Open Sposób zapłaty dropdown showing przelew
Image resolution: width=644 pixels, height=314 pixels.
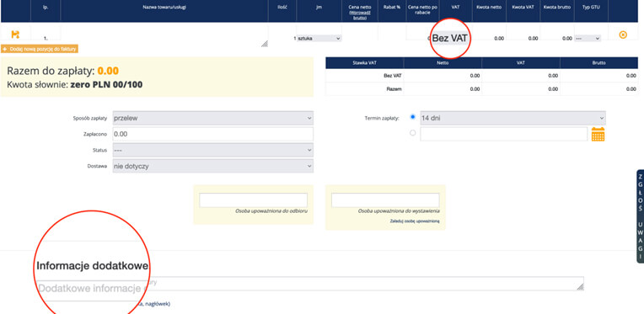(212, 118)
